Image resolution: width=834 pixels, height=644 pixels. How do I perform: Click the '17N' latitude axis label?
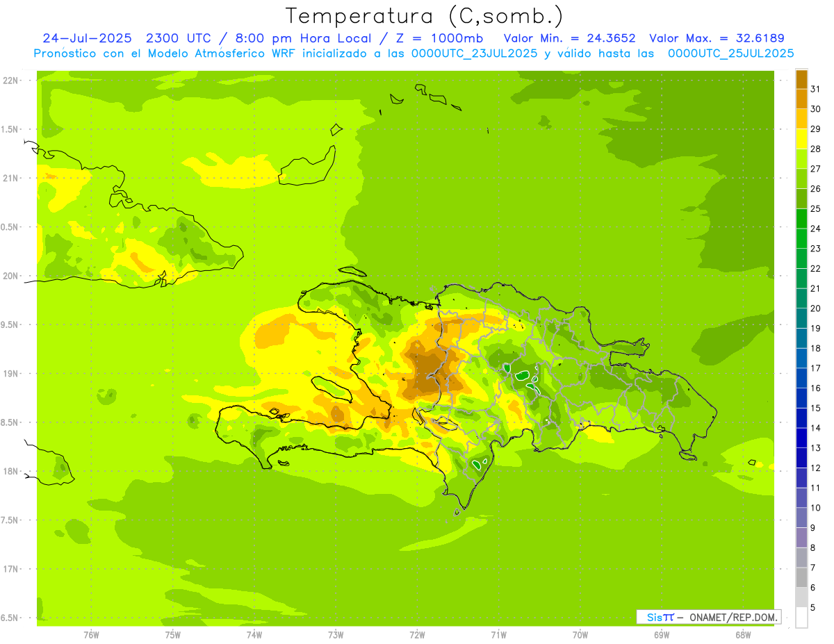click(10, 569)
